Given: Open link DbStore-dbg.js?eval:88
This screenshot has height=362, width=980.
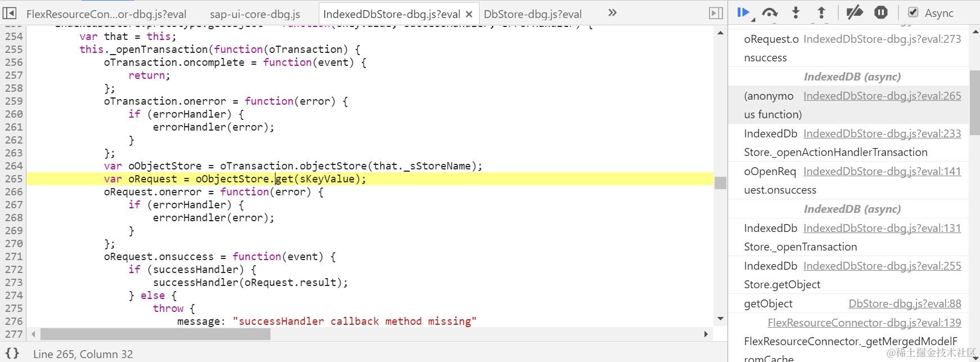Looking at the screenshot, I should tap(905, 303).
